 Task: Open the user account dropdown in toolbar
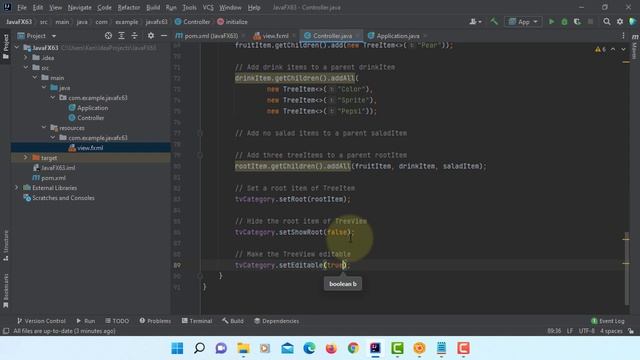475,22
